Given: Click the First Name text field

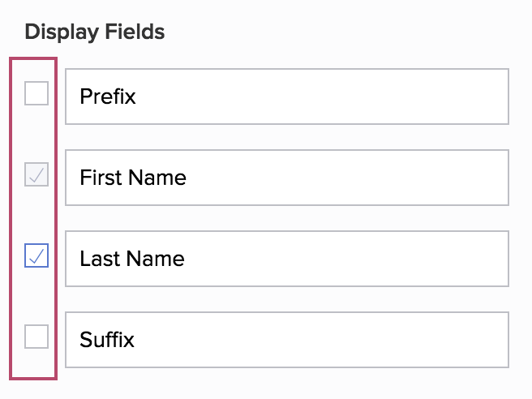Looking at the screenshot, I should coord(286,178).
